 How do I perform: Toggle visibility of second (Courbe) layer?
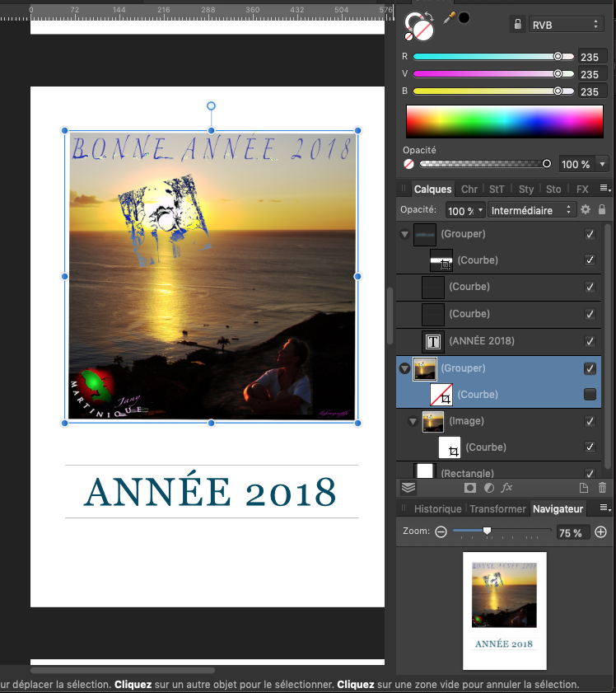click(x=590, y=288)
